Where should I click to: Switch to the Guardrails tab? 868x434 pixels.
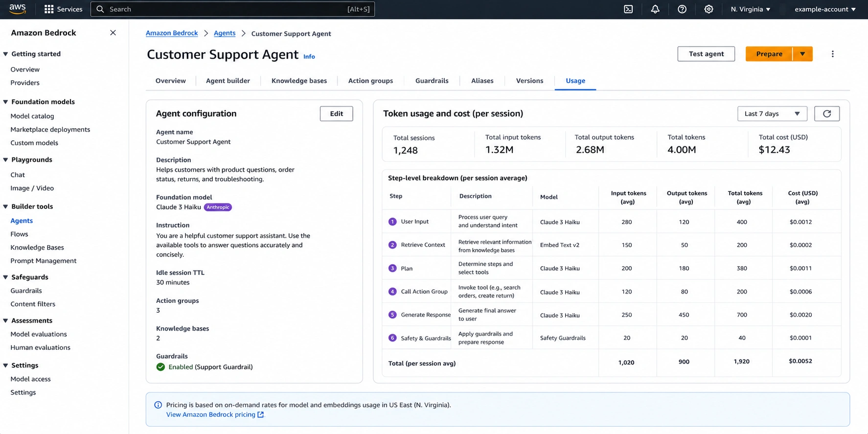coord(432,81)
